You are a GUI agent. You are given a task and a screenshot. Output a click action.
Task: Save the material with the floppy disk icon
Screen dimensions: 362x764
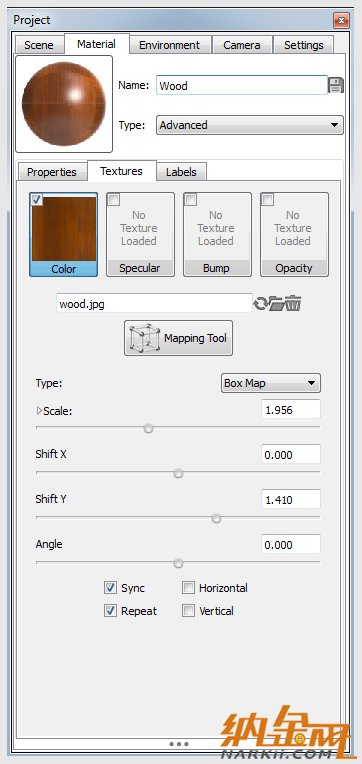(336, 85)
